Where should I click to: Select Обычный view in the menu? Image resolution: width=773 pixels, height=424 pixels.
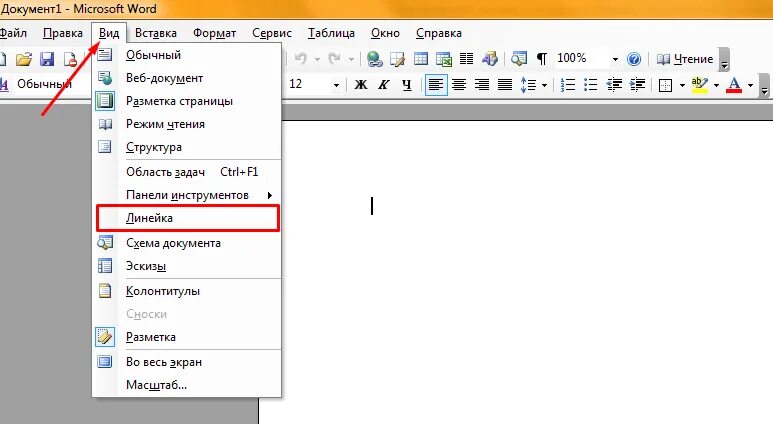[188, 55]
